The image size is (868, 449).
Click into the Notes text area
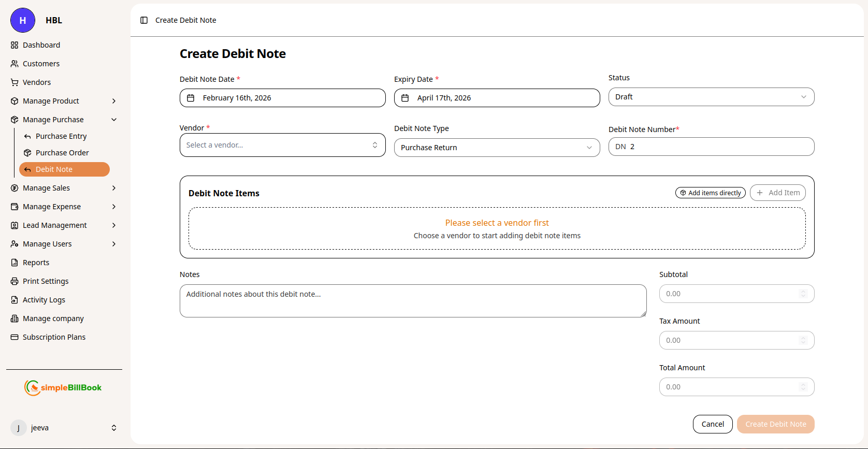click(413, 301)
